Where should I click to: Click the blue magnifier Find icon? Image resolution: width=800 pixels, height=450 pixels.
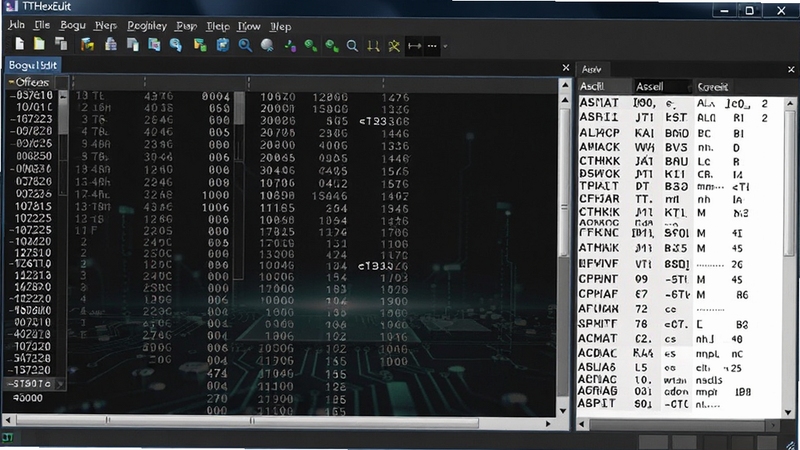pyautogui.click(x=245, y=45)
